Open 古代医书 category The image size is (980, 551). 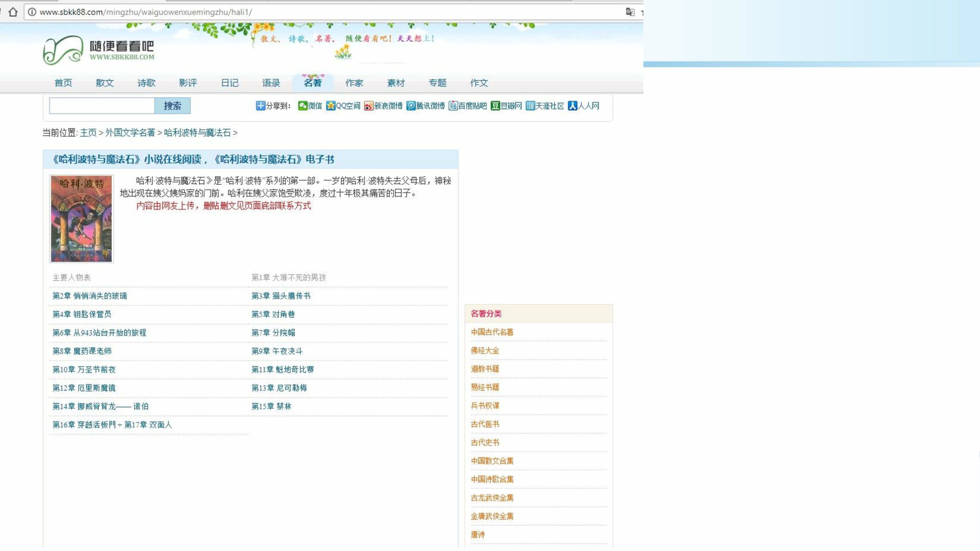(x=485, y=424)
